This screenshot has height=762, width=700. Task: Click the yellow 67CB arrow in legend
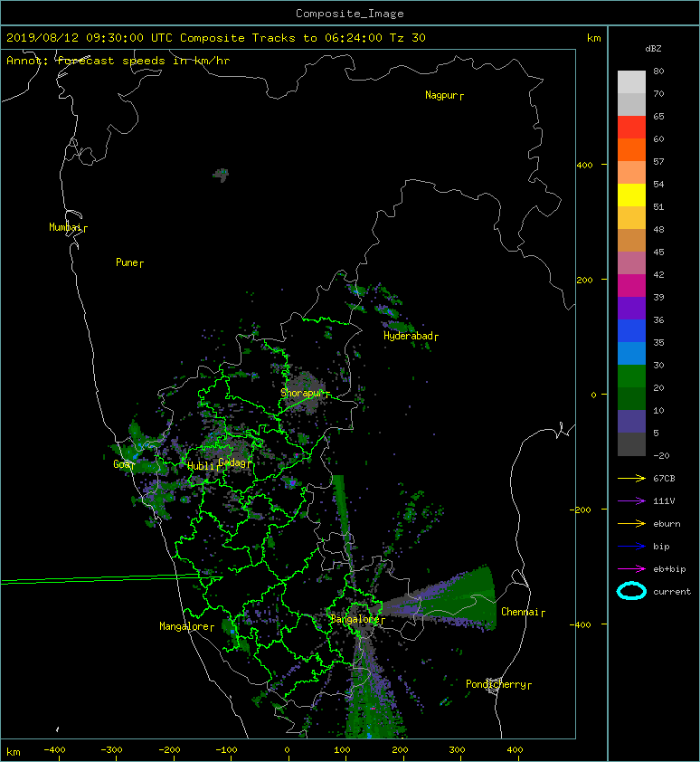tap(631, 479)
